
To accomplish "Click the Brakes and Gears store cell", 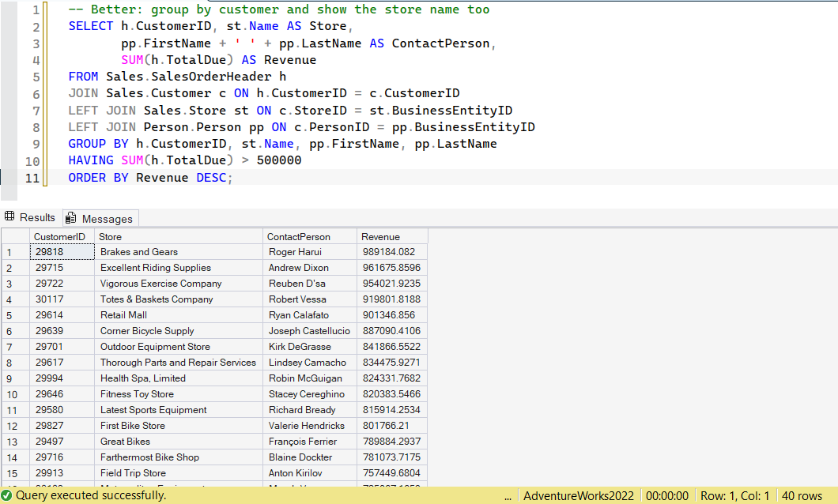I will click(x=179, y=252).
